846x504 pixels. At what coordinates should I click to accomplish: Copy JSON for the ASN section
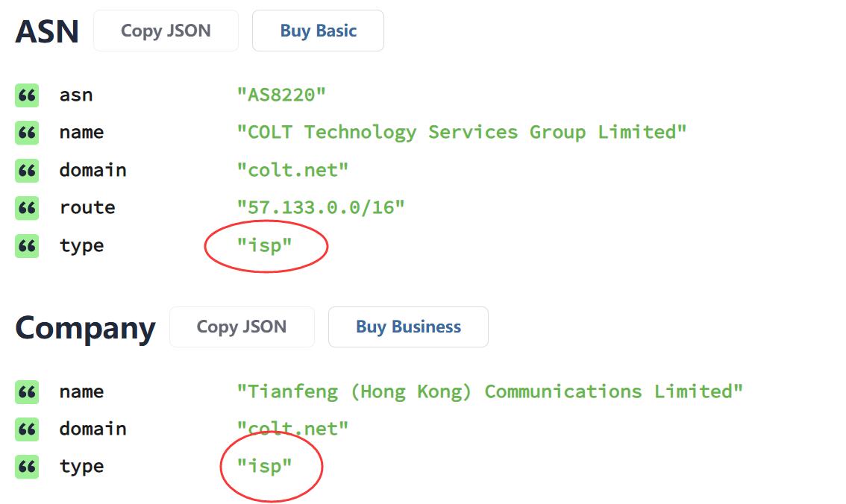coord(166,31)
